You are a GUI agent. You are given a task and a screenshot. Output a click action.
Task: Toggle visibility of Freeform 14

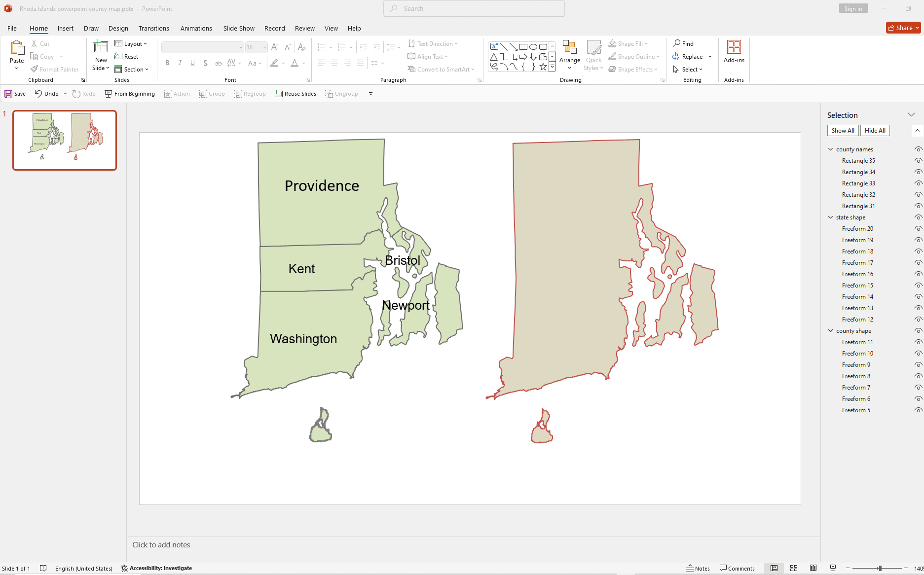(x=918, y=297)
